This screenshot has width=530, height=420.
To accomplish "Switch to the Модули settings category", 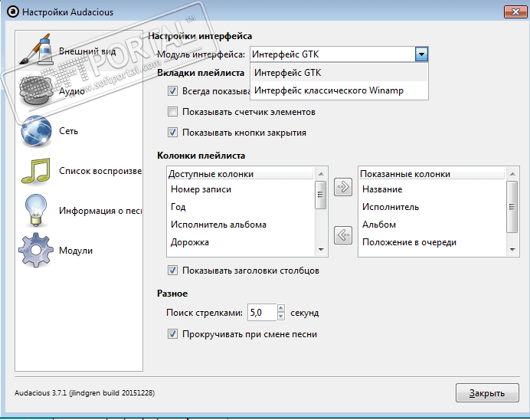I will tap(76, 251).
